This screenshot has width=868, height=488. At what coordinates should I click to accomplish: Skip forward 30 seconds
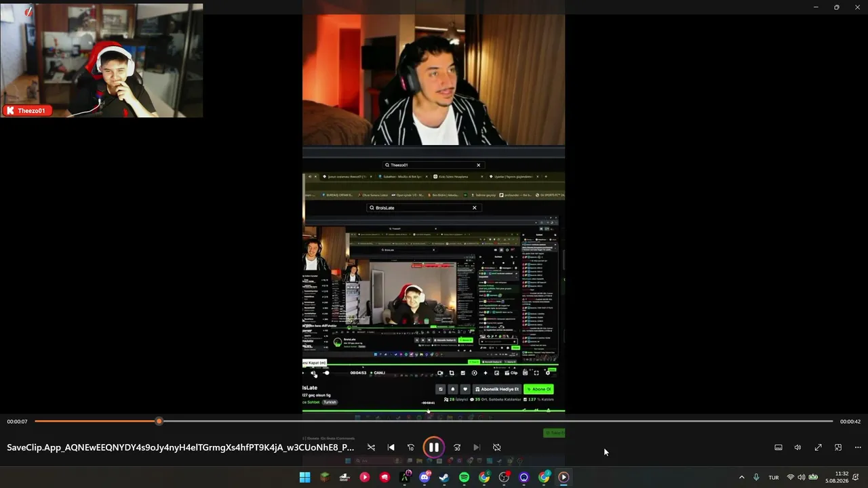pos(457,447)
